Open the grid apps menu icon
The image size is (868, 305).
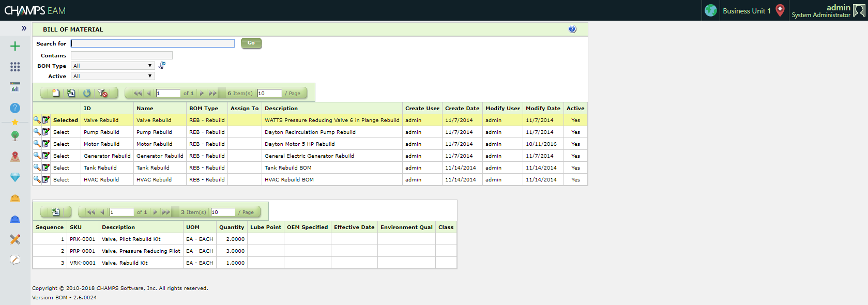[x=15, y=67]
